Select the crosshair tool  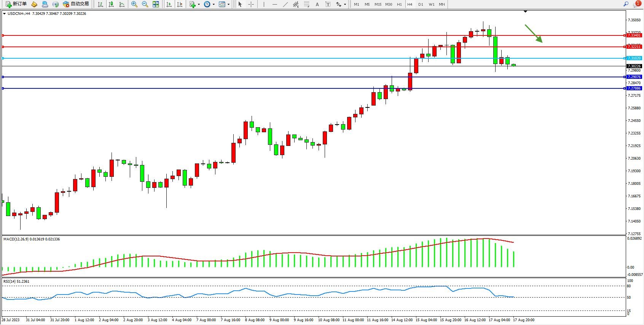(251, 4)
